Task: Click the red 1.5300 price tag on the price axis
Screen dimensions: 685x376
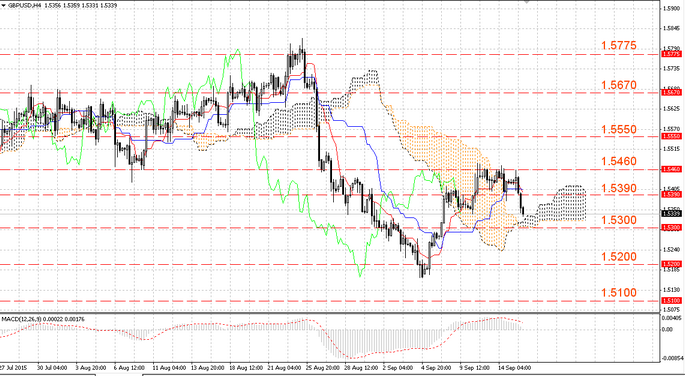Action: 671,228
